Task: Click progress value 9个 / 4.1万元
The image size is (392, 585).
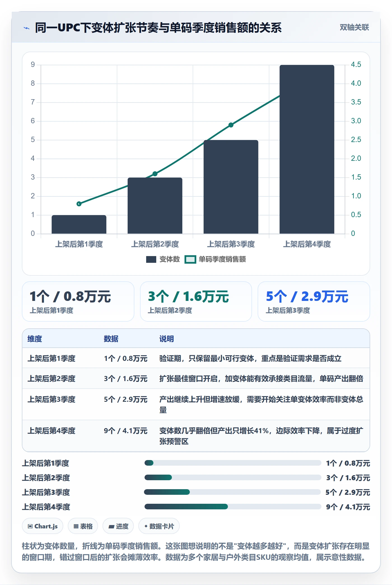Action: coord(348,507)
